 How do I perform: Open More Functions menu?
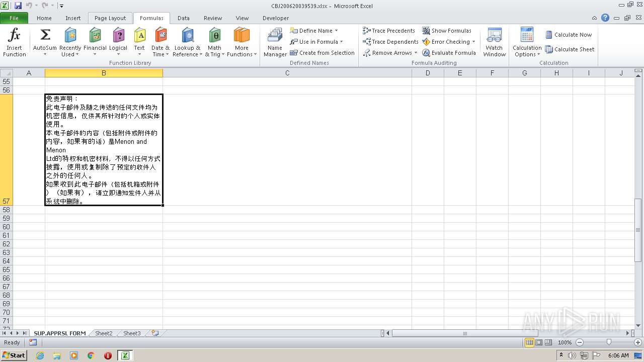pos(242,43)
